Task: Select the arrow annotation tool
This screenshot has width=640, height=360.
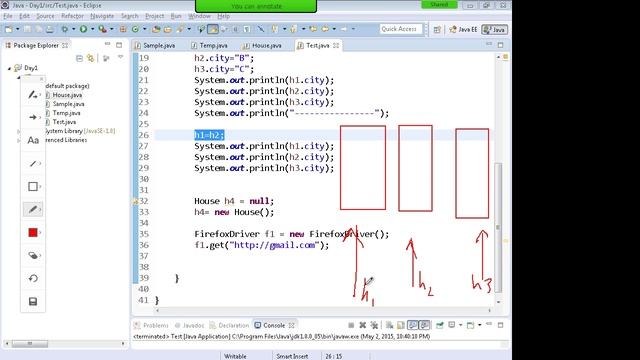Action: [x=33, y=117]
